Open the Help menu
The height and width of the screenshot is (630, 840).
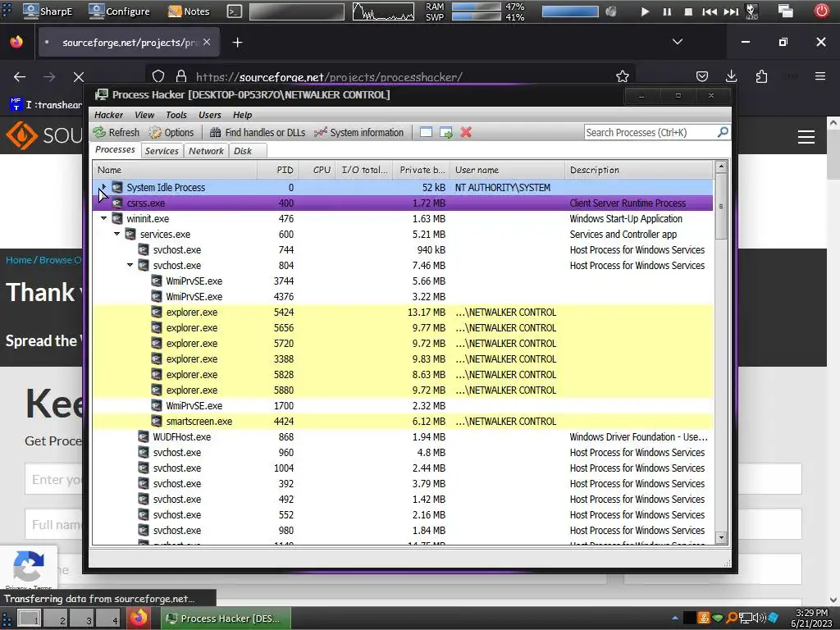[x=242, y=115]
